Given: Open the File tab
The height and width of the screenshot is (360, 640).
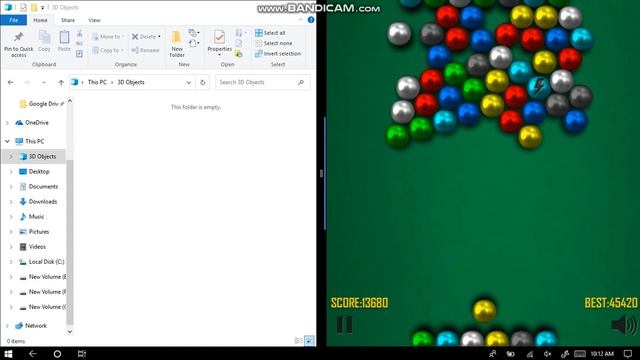Looking at the screenshot, I should pyautogui.click(x=13, y=20).
